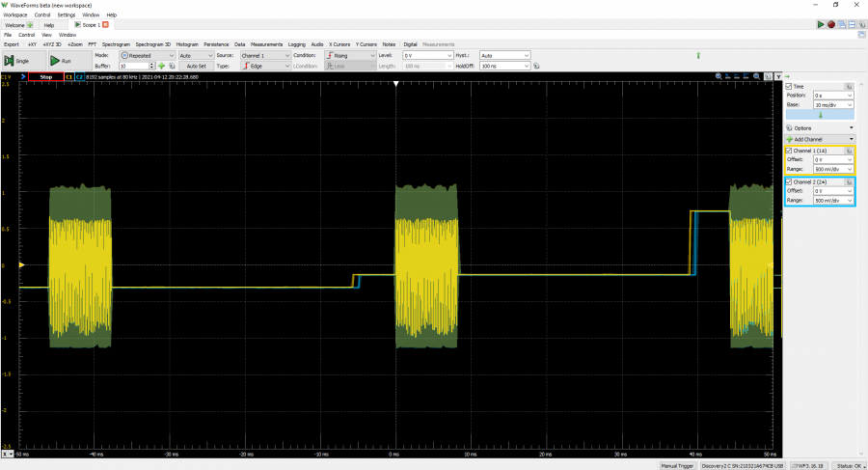
Task: Open the FFT view from toolbar
Action: click(x=93, y=43)
